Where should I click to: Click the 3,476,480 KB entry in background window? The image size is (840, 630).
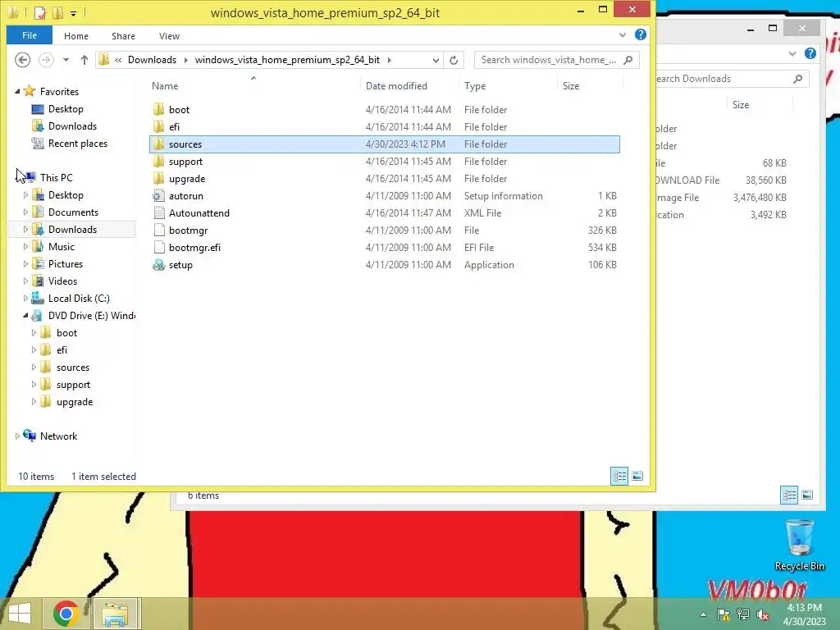pyautogui.click(x=760, y=198)
